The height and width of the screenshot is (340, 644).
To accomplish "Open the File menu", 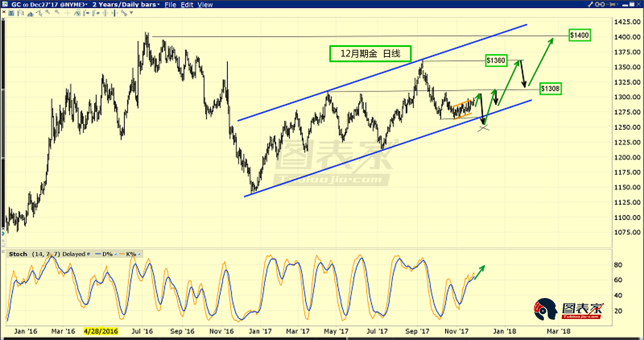I will [x=170, y=5].
